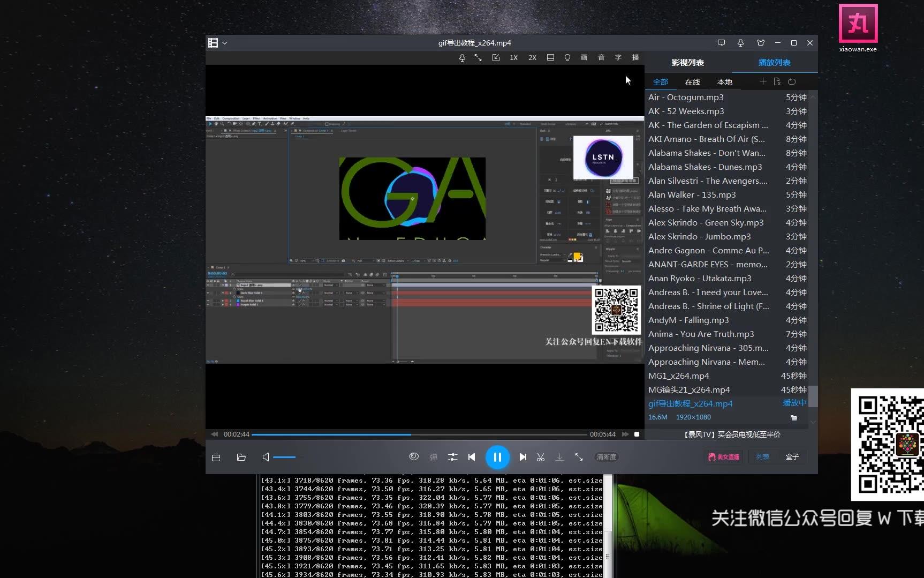
Task: Rewind with the double-left arrow
Action: click(215, 434)
